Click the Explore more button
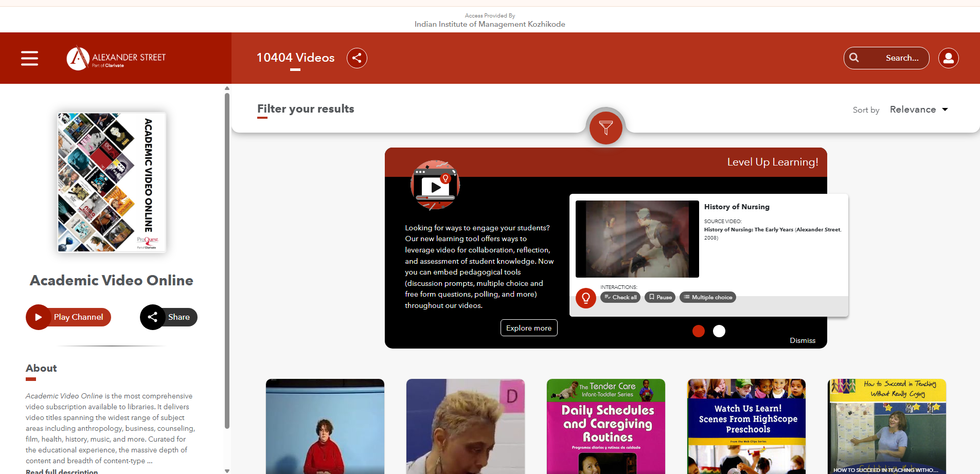The width and height of the screenshot is (980, 474). [528, 328]
